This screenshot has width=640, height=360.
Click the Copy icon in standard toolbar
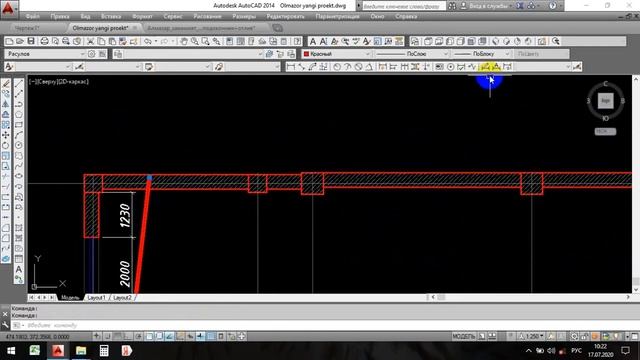tap(101, 41)
